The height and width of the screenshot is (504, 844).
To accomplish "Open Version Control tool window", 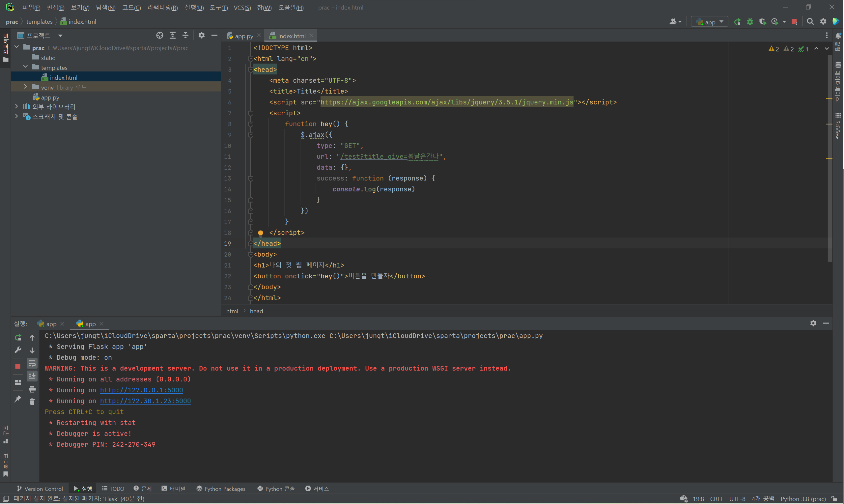I will (x=40, y=489).
